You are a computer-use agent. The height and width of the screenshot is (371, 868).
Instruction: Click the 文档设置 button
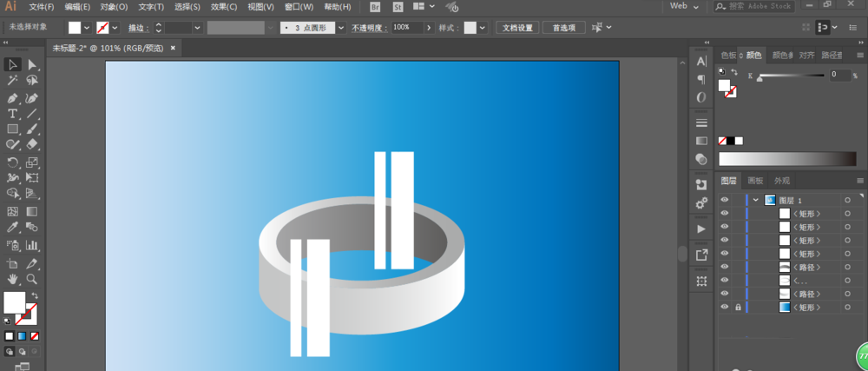(x=518, y=28)
